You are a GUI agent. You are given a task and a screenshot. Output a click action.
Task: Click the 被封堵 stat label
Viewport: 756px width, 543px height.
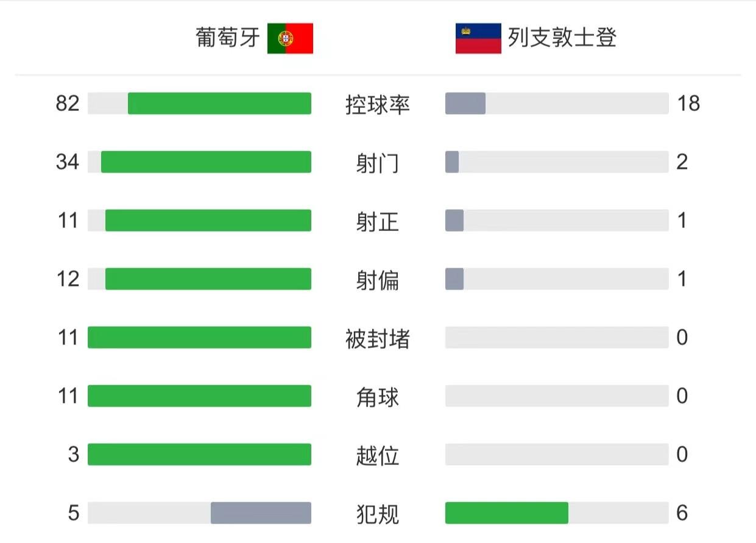378,338
